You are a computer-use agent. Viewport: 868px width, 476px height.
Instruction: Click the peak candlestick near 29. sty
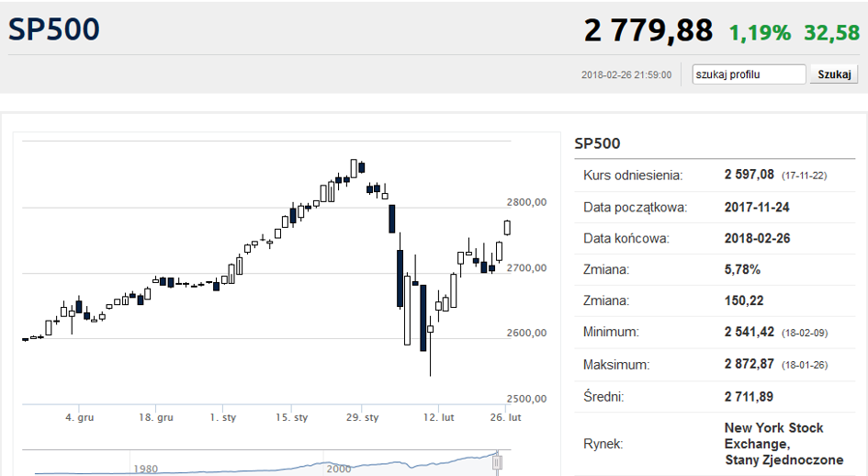pyautogui.click(x=354, y=168)
